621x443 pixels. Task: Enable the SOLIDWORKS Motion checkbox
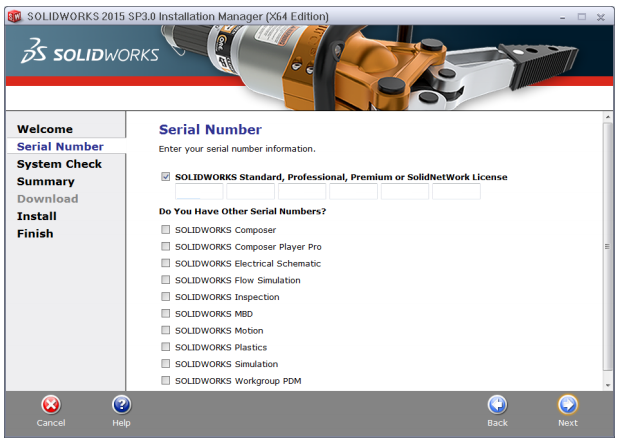166,330
